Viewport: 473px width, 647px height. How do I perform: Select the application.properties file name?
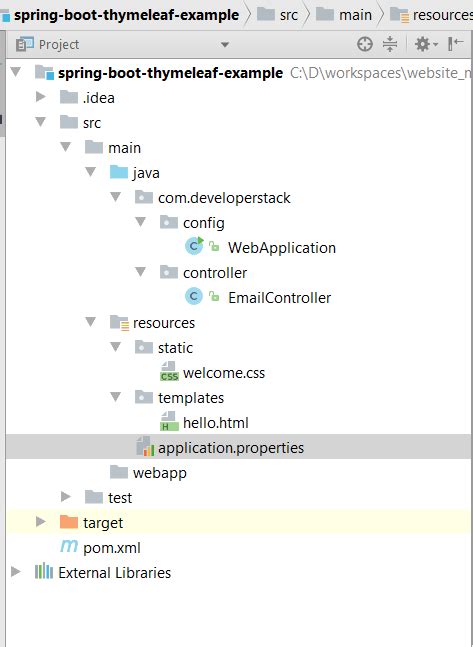point(231,448)
